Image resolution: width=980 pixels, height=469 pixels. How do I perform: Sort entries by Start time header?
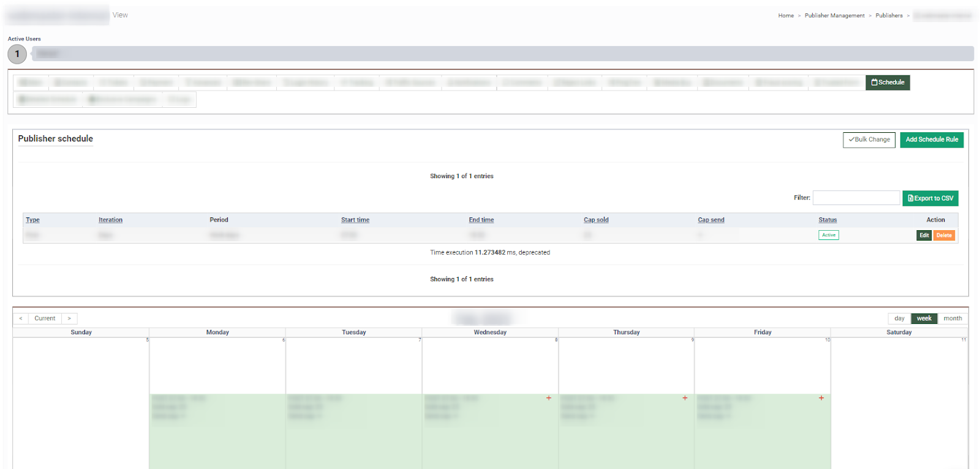point(355,220)
